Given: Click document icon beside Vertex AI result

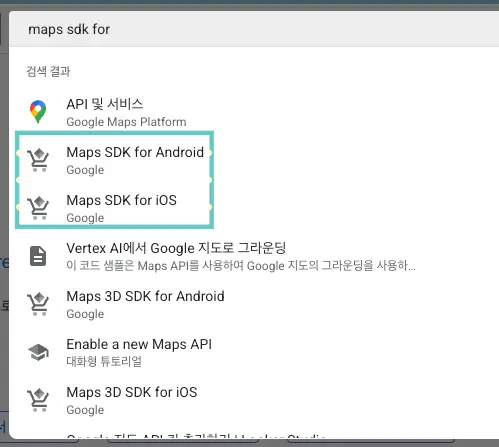Looking at the screenshot, I should (38, 256).
